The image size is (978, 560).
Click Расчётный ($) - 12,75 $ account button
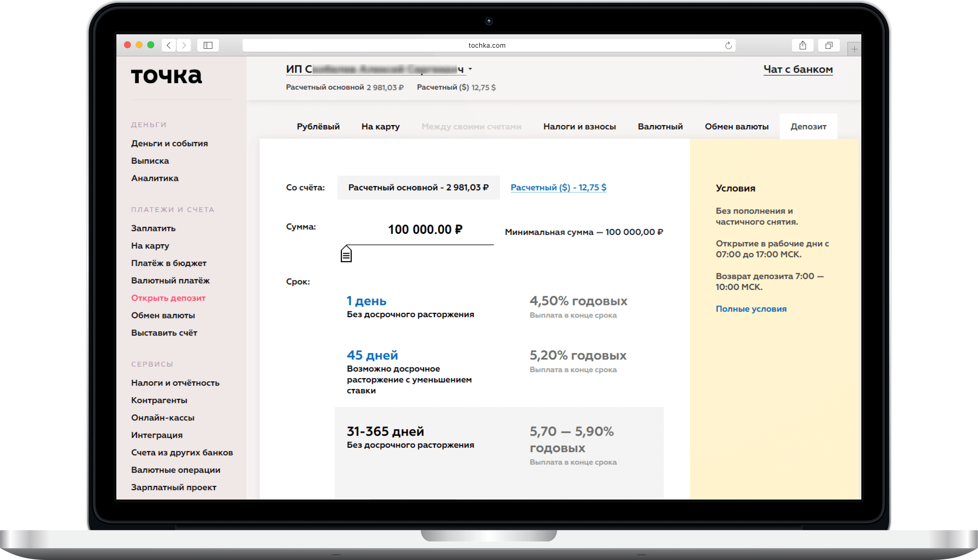click(558, 187)
